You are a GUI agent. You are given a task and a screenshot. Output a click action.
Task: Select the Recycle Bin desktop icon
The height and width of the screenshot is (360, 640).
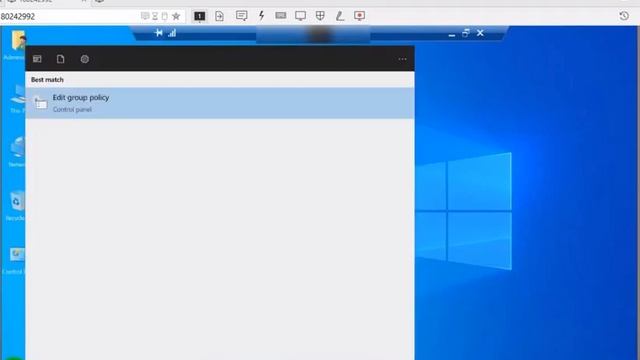coord(16,205)
